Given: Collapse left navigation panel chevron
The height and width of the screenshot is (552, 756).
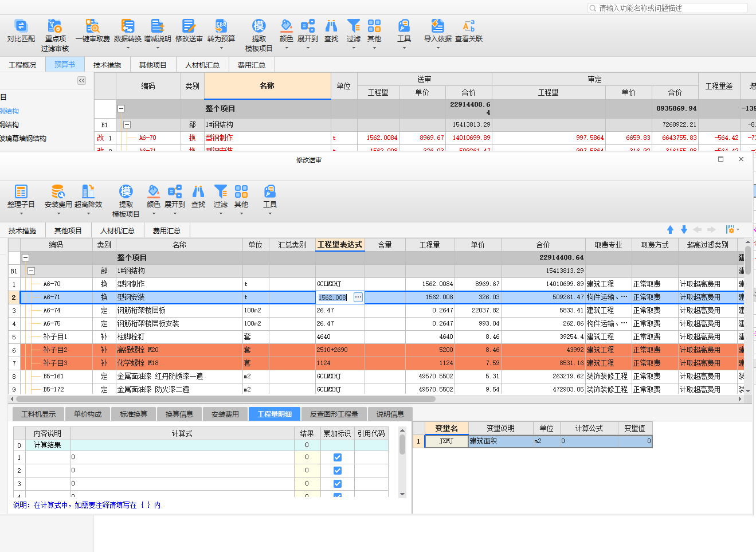Looking at the screenshot, I should pyautogui.click(x=82, y=81).
